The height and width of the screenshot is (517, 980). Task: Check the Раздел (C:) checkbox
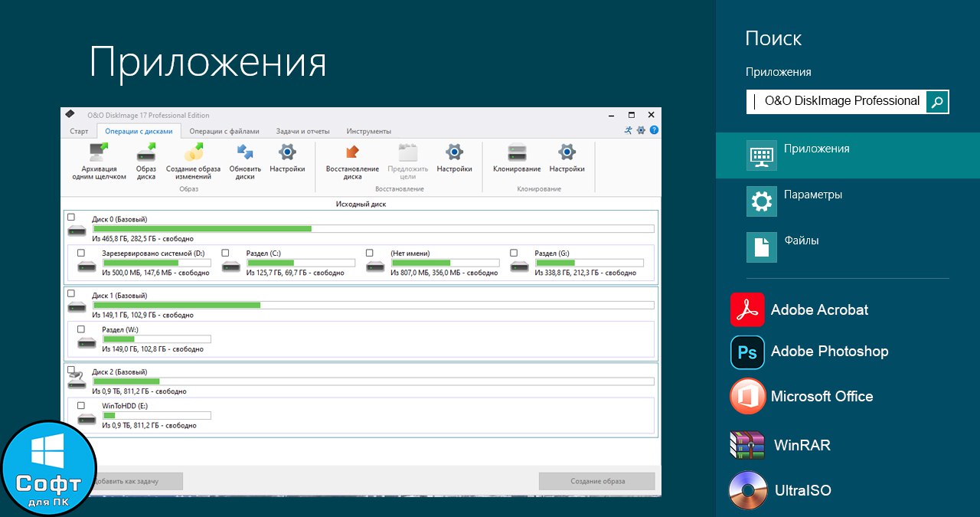pos(225,253)
